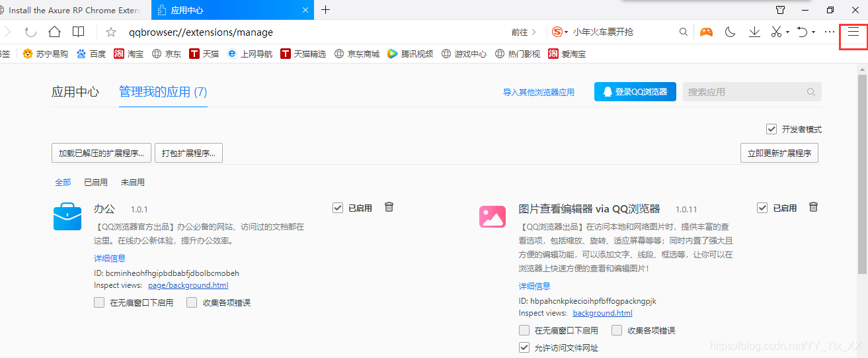Open 游戏中心 bookmark
This screenshot has height=358, width=868.
coord(464,54)
